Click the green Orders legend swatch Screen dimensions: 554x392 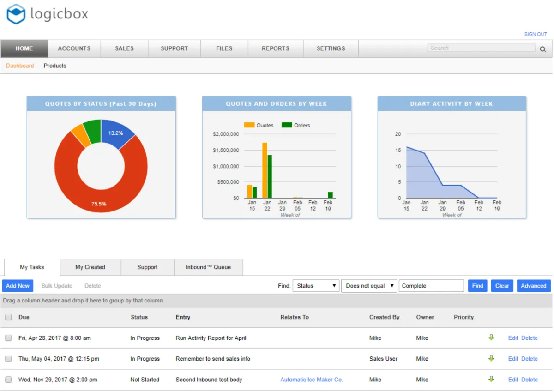click(x=287, y=125)
